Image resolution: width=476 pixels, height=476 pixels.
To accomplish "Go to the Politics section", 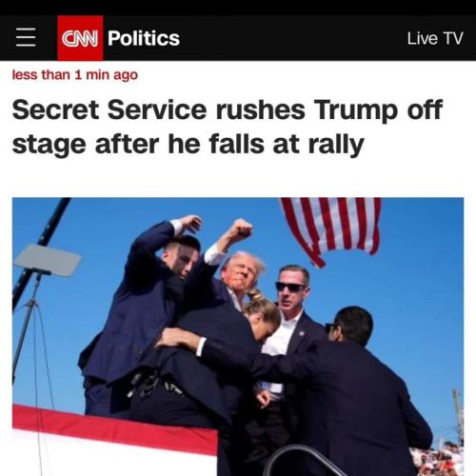I will 144,38.
